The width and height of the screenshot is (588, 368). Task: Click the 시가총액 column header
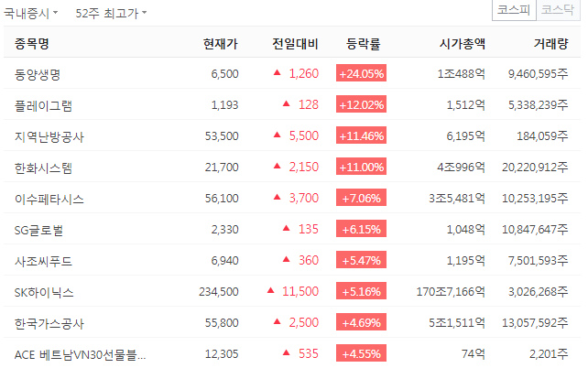(463, 43)
